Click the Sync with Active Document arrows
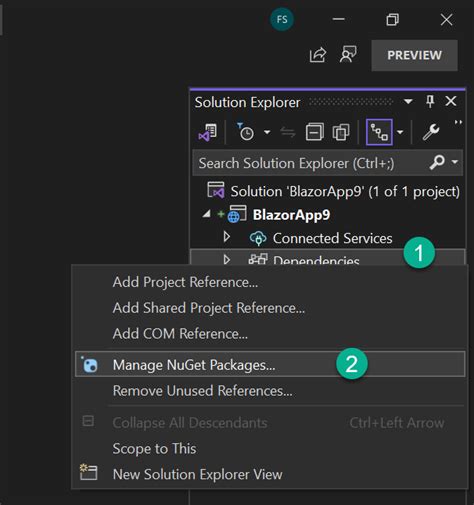 pyautogui.click(x=288, y=133)
